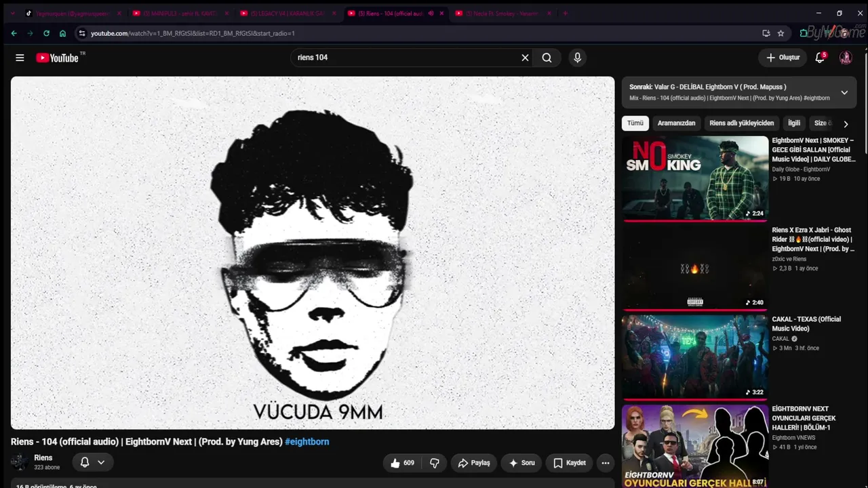
Task: Click the video player artwork
Action: (313, 253)
